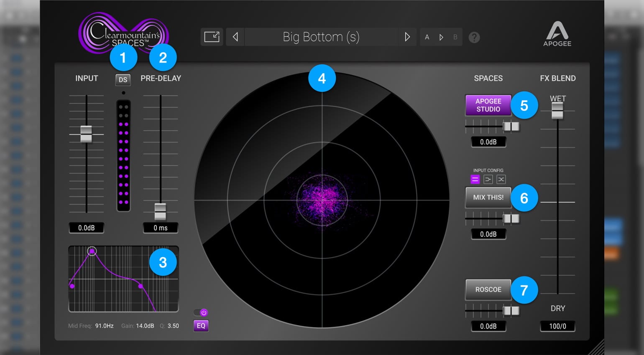Image resolution: width=644 pixels, height=355 pixels.
Task: Toggle A/B comparison arrow
Action: [441, 37]
